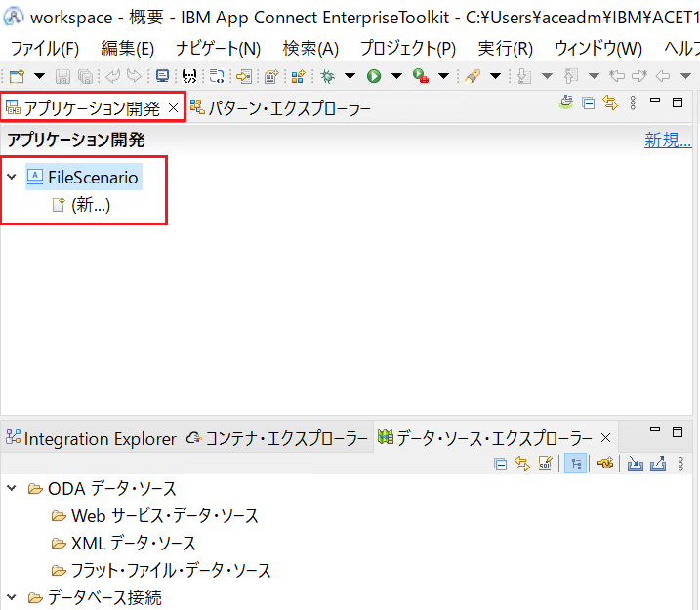Toggle the hierarchical tree layout button
This screenshot has width=700, height=610.
575,464
